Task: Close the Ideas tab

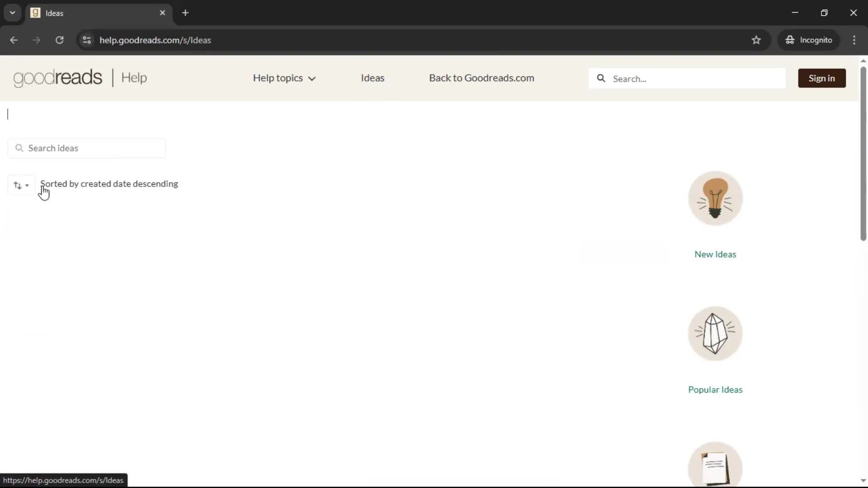Action: 162,13
